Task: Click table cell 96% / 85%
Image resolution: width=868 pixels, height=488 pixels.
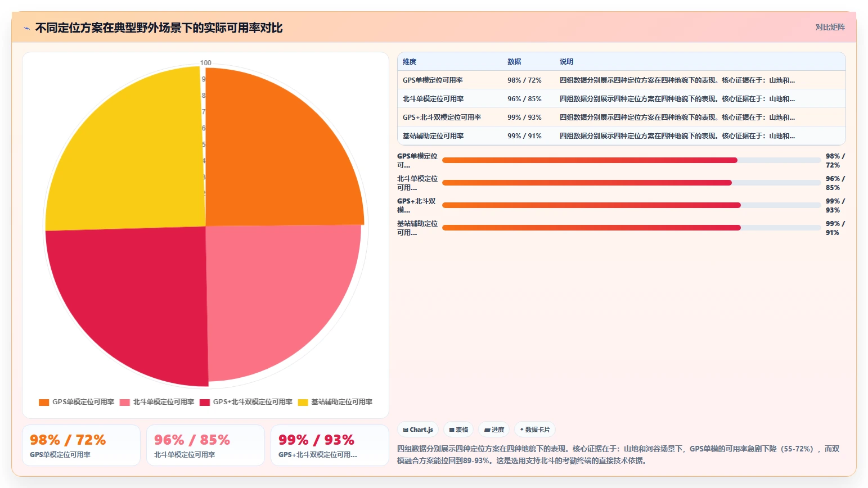Action: 524,99
